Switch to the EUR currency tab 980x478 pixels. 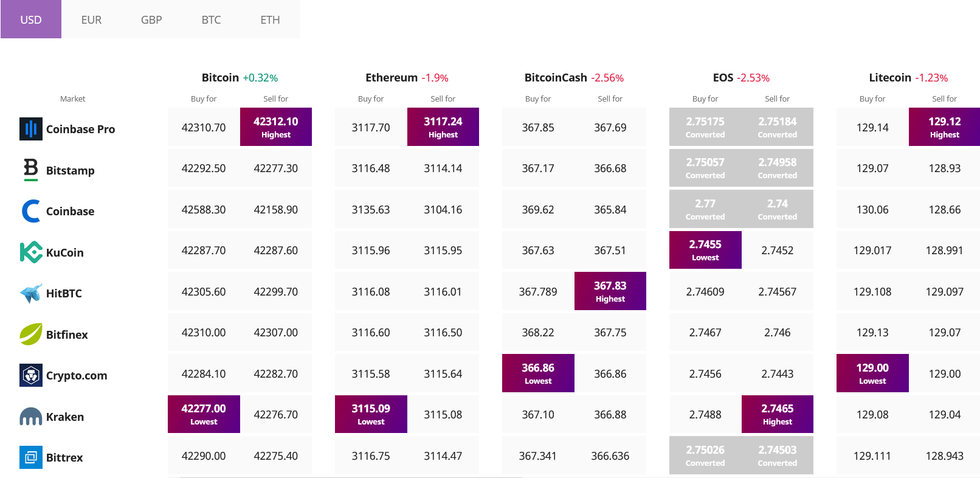click(91, 19)
